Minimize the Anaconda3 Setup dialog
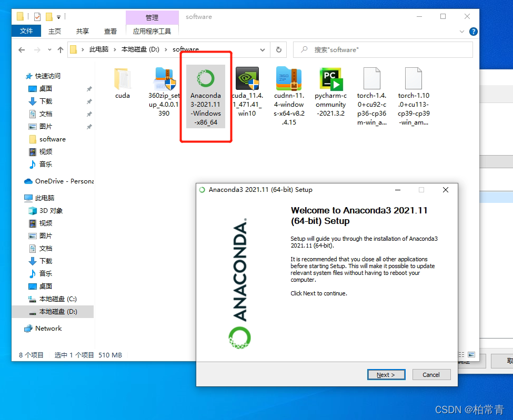 (x=398, y=190)
